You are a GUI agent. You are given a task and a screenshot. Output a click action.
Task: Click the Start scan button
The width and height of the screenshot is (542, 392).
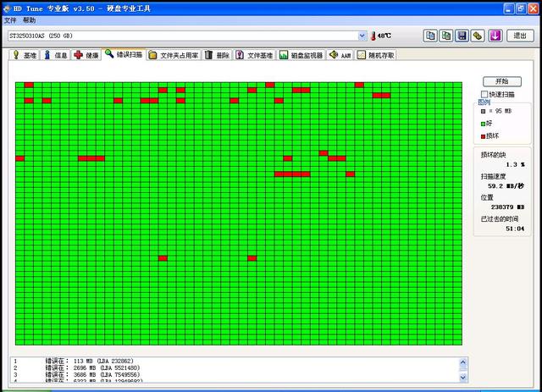[x=502, y=81]
